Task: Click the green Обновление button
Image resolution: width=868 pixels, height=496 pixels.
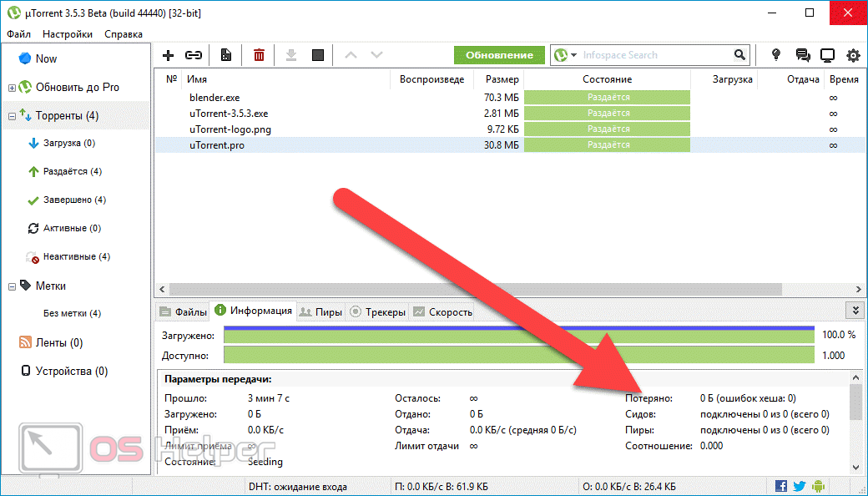Action: pyautogui.click(x=499, y=55)
